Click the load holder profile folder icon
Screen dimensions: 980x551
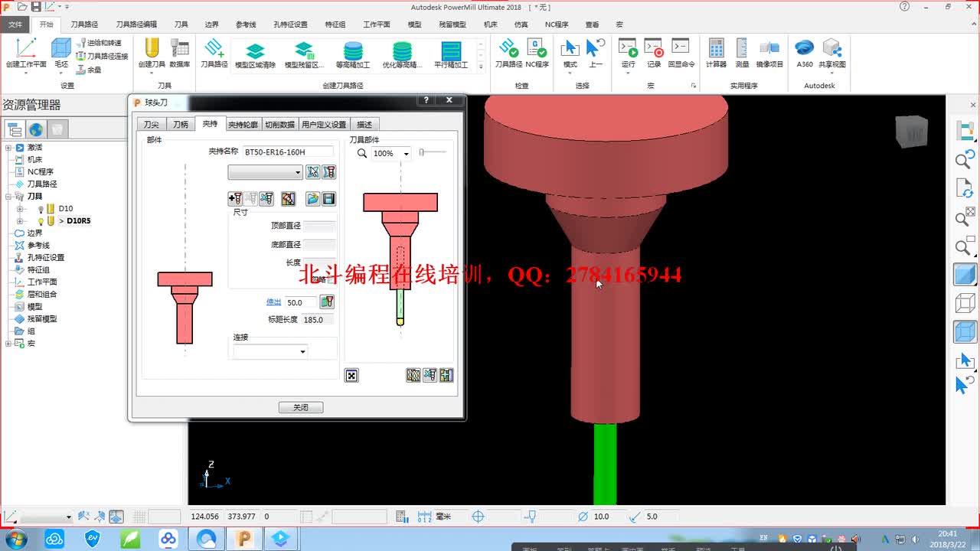[313, 199]
